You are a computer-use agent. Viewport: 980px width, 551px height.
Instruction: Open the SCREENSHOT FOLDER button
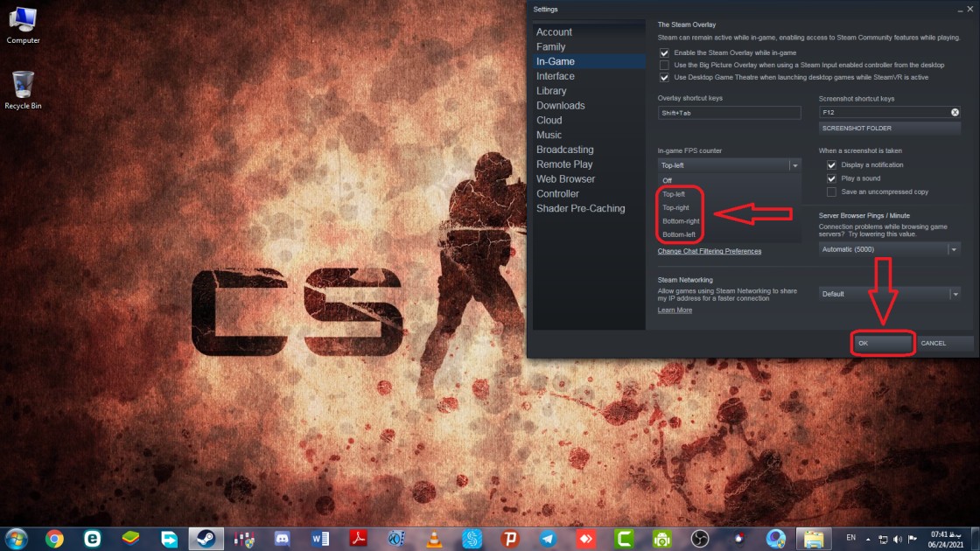point(889,128)
